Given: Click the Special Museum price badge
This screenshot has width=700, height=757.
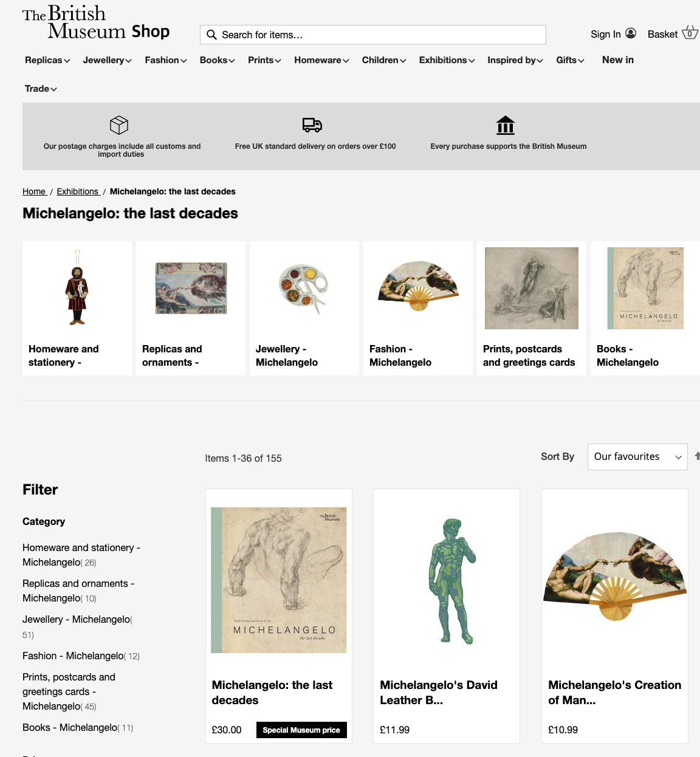Looking at the screenshot, I should pyautogui.click(x=301, y=730).
